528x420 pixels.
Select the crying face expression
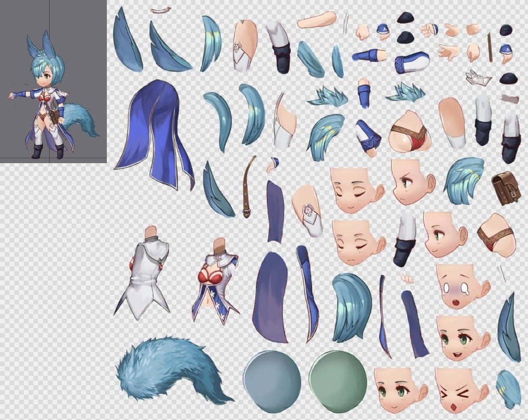(x=460, y=287)
